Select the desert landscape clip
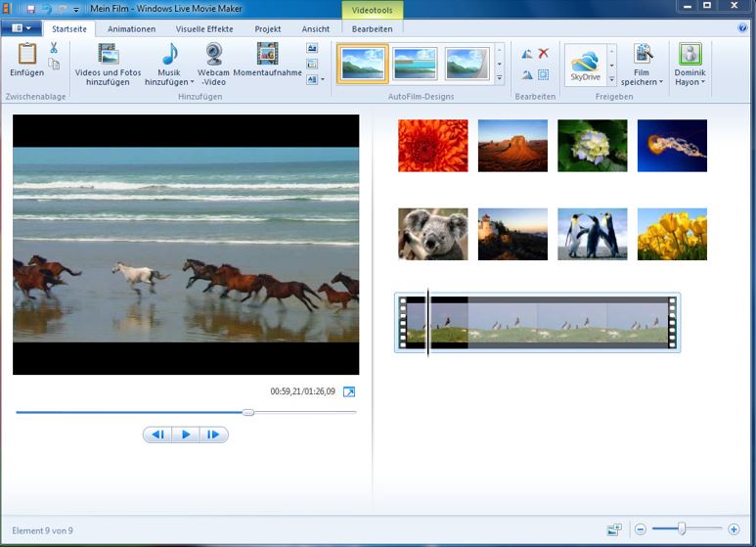Screen dimensions: 756x547 click(512, 146)
